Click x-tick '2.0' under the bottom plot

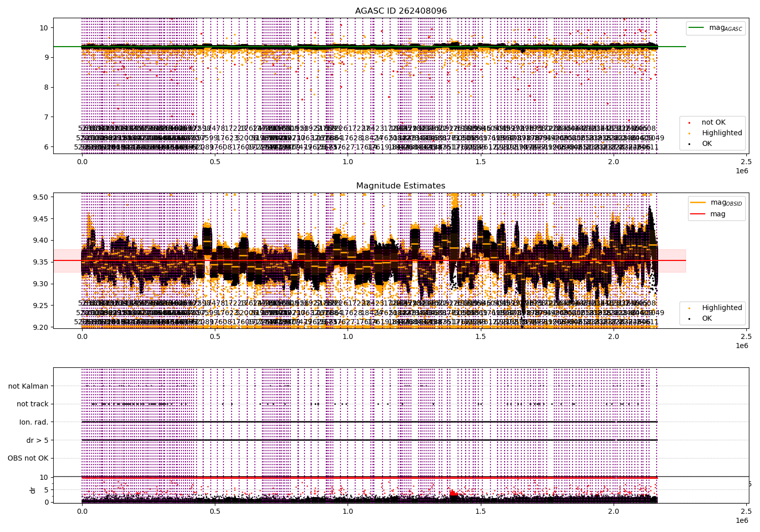[x=614, y=512]
